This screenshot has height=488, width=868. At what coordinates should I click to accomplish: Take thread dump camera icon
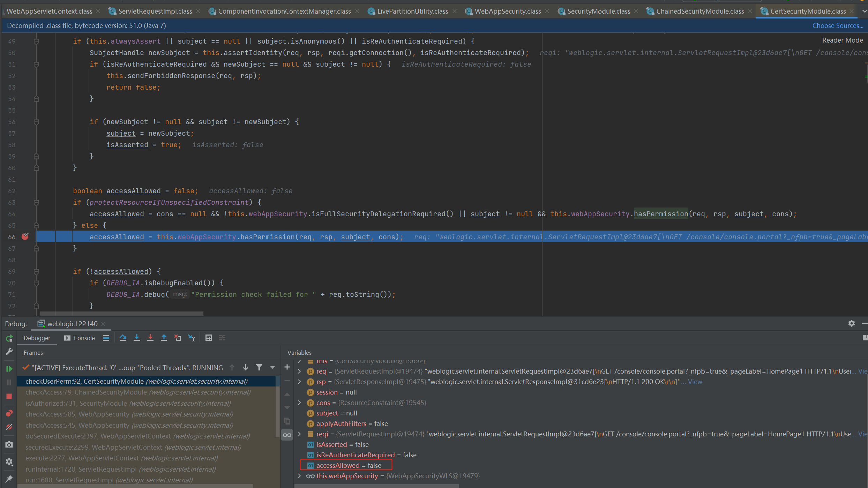[9, 444]
